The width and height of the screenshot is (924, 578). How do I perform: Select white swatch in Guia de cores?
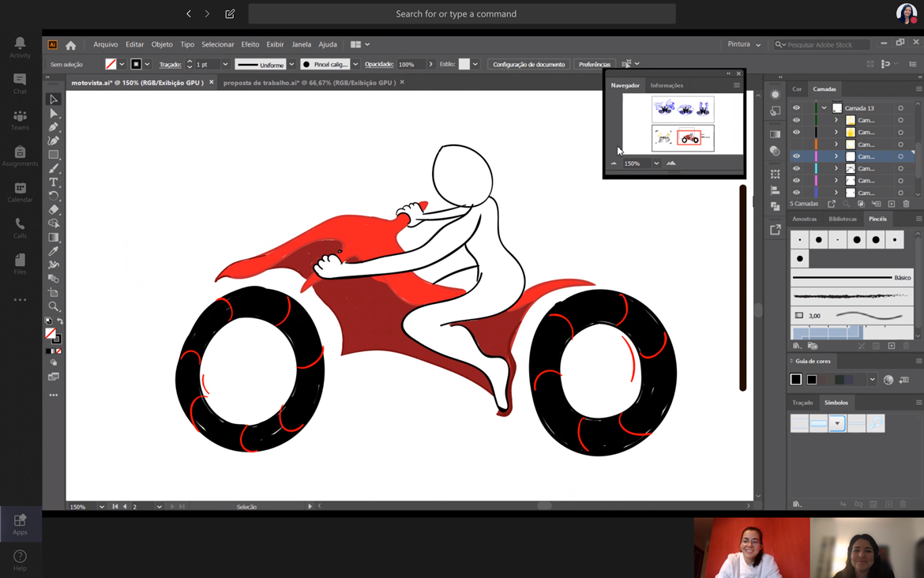tap(796, 380)
